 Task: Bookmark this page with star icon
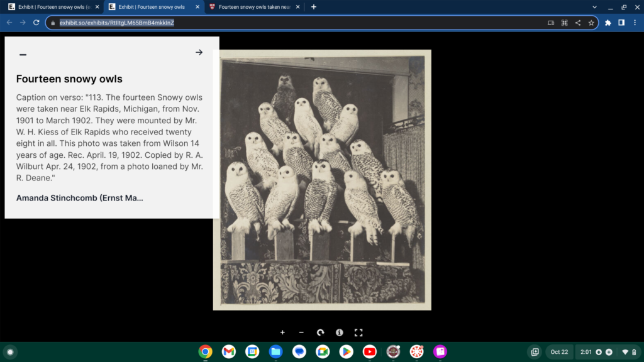tap(591, 23)
